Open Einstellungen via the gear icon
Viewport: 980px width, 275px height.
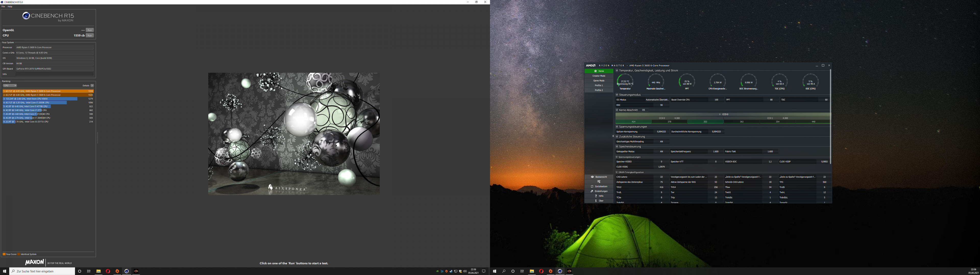point(592,191)
